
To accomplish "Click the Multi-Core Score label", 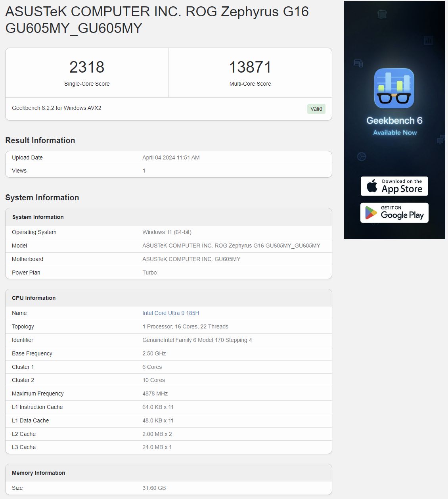I will coord(250,84).
